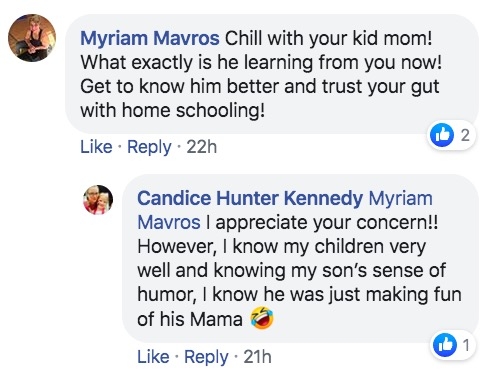Click the 'Chill with your kid mom!' text
Screen dimensions: 501x382
pos(329,39)
